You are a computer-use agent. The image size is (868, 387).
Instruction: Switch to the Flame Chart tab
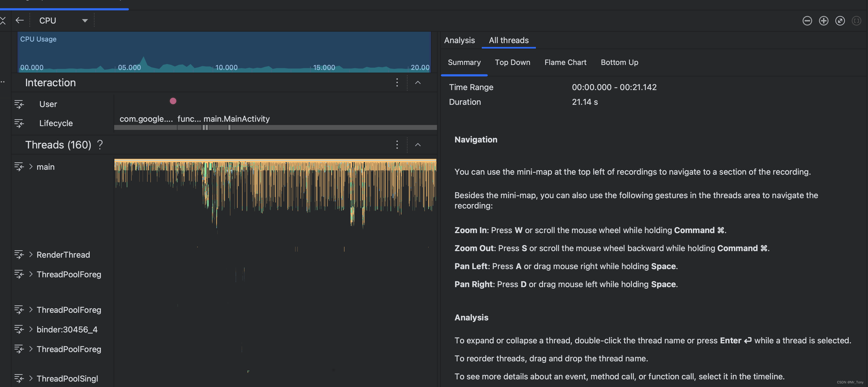[x=565, y=62]
